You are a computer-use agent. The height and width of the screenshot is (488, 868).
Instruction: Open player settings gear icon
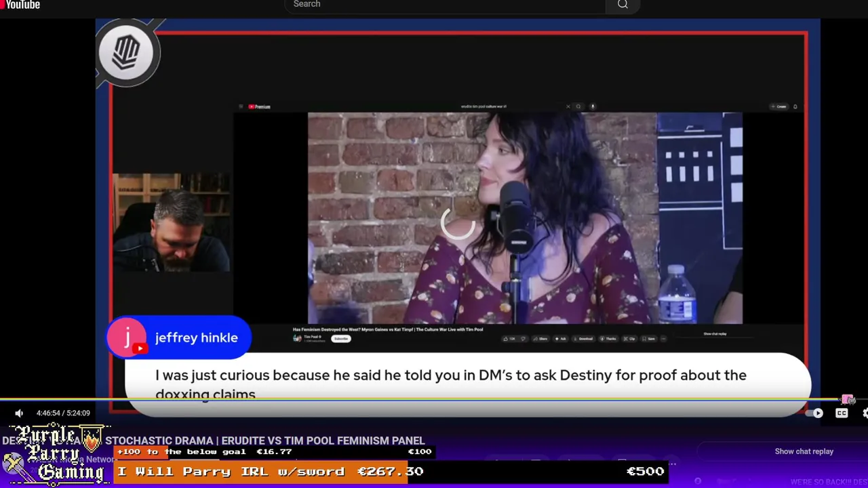(x=865, y=413)
